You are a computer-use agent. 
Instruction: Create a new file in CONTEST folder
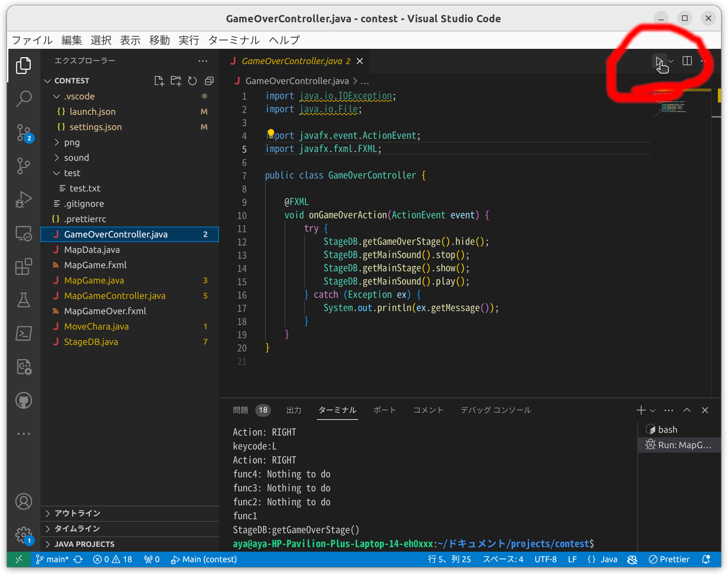159,81
